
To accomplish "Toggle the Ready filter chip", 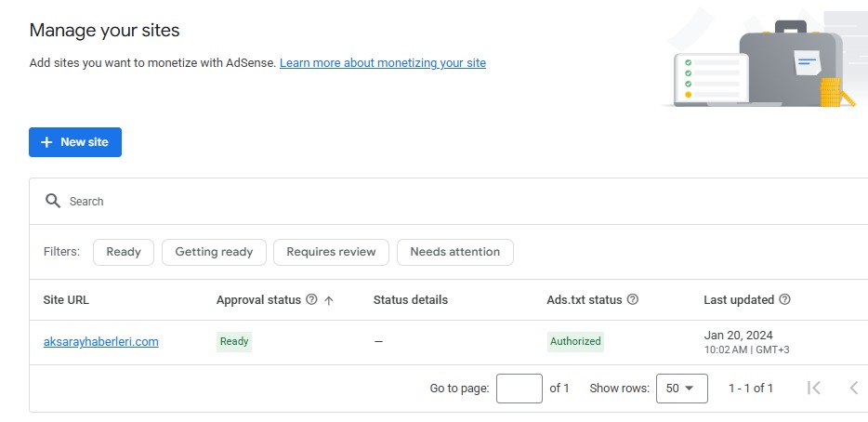I will (x=124, y=252).
